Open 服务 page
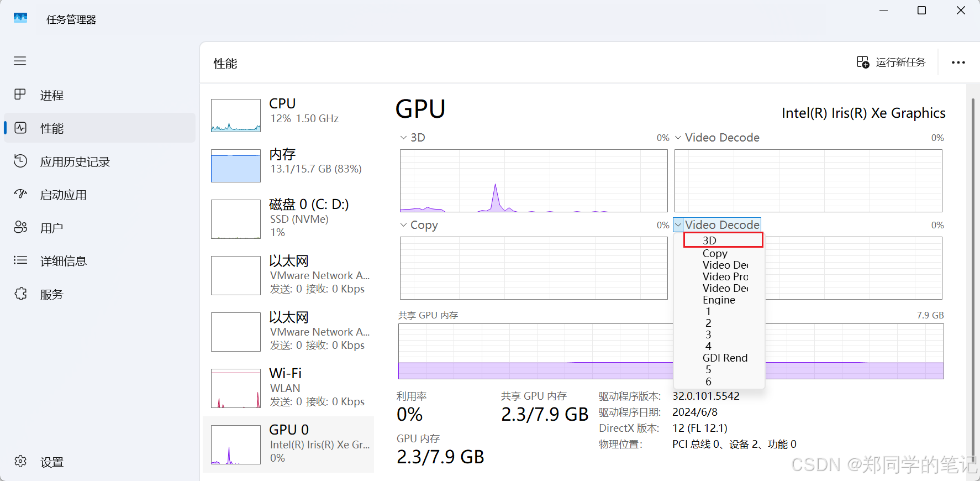Viewport: 980px width, 481px height. [x=99, y=294]
